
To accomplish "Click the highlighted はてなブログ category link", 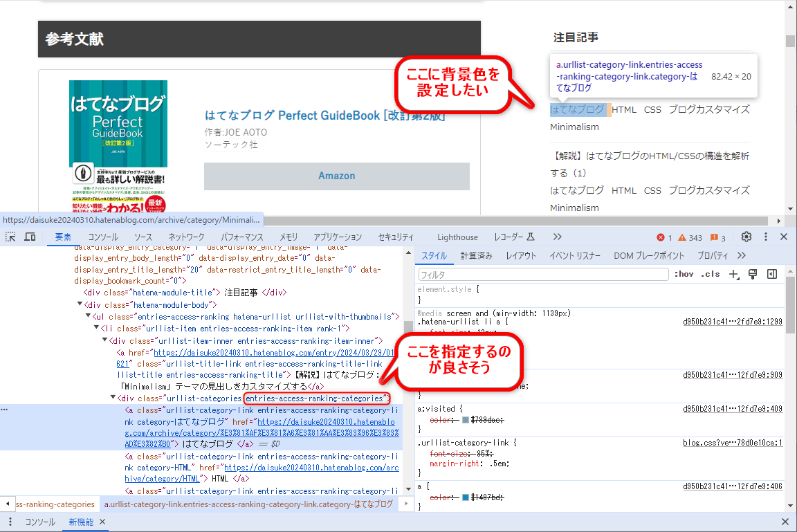I will click(577, 110).
